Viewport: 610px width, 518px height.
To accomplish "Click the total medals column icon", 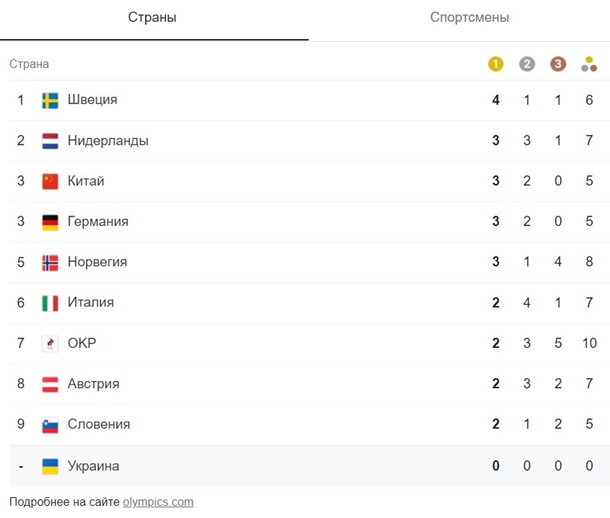I will pos(590,64).
